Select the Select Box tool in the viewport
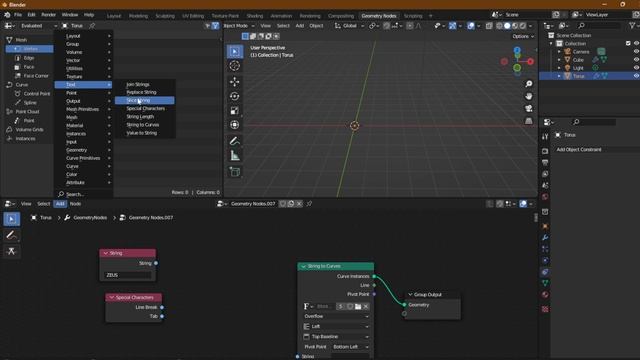The image size is (640, 360). click(x=235, y=51)
